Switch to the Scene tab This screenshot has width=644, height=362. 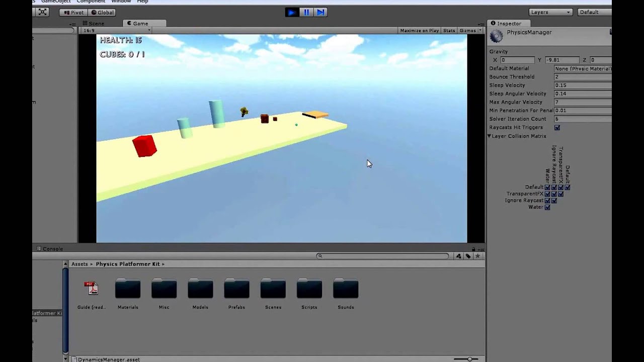pos(93,24)
